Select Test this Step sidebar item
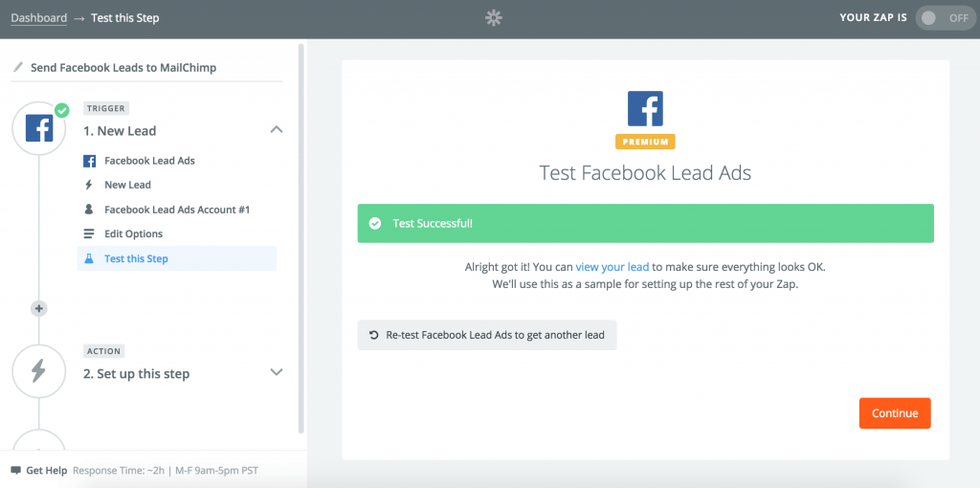 click(x=177, y=258)
